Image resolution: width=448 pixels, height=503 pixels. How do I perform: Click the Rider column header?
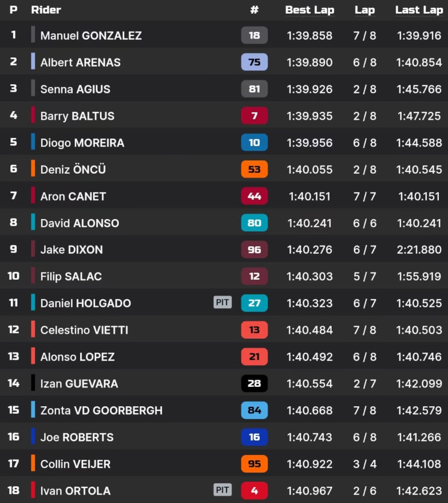click(46, 10)
